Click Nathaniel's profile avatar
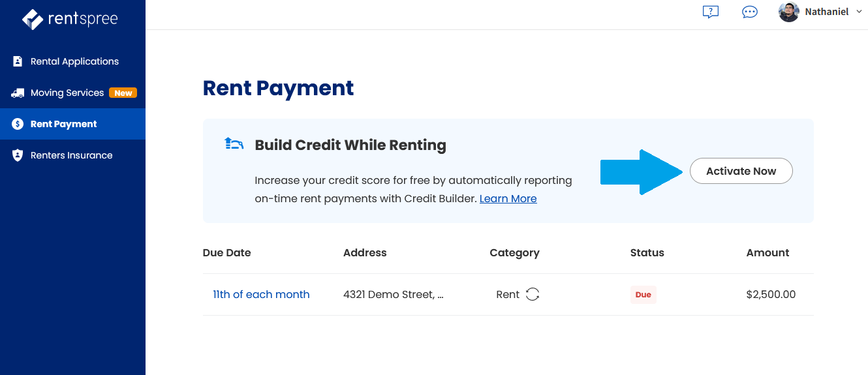The height and width of the screenshot is (375, 868). click(x=789, y=12)
